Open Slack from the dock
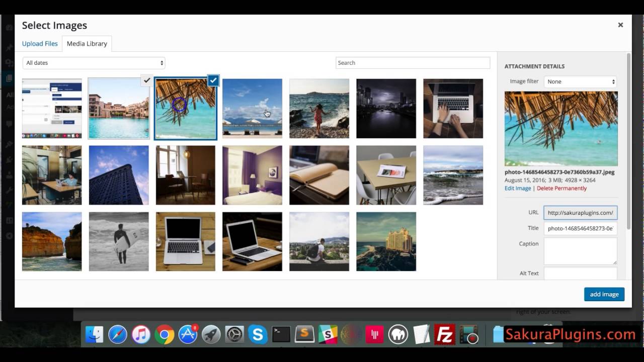Image resolution: width=644 pixels, height=362 pixels. coord(328,334)
